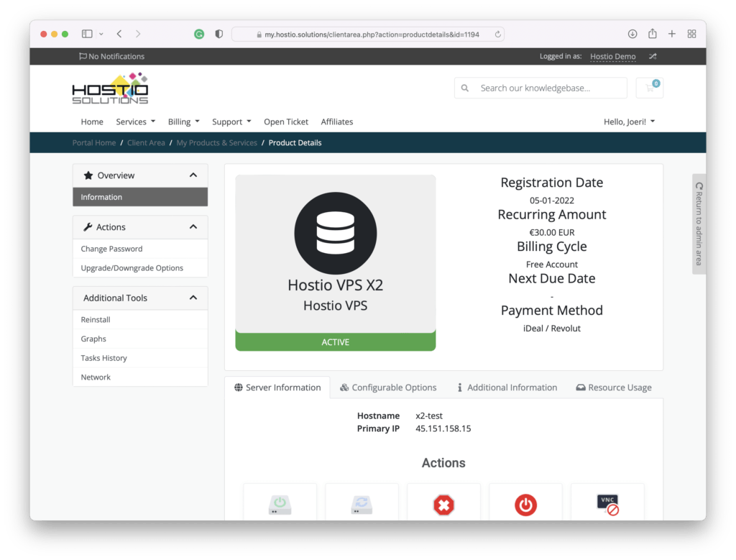
Task: Switch to the Additional Information tab
Action: [x=507, y=387]
